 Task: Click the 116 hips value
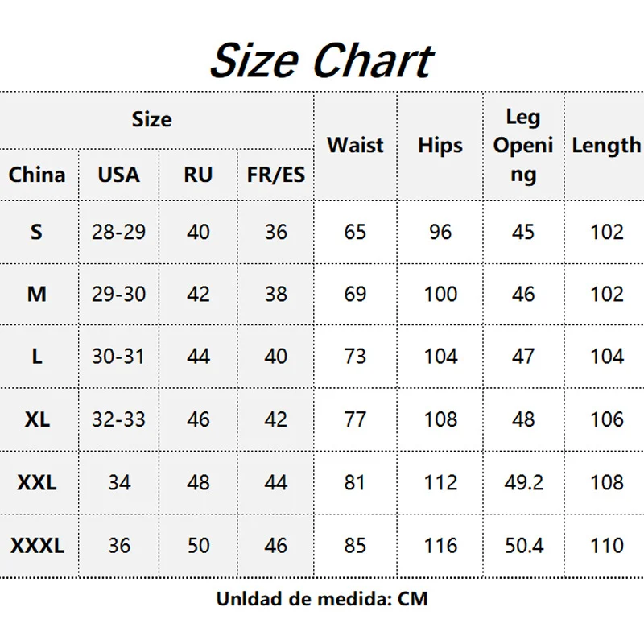click(440, 546)
